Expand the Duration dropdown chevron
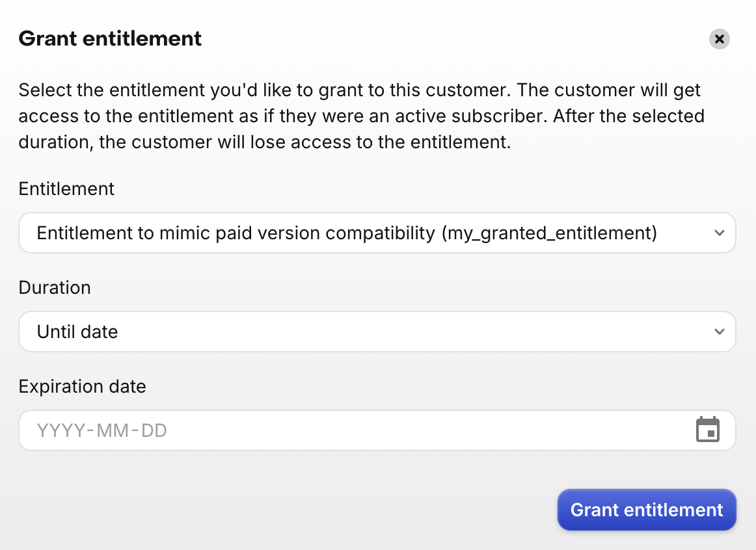Viewport: 756px width, 550px height. [x=719, y=332]
